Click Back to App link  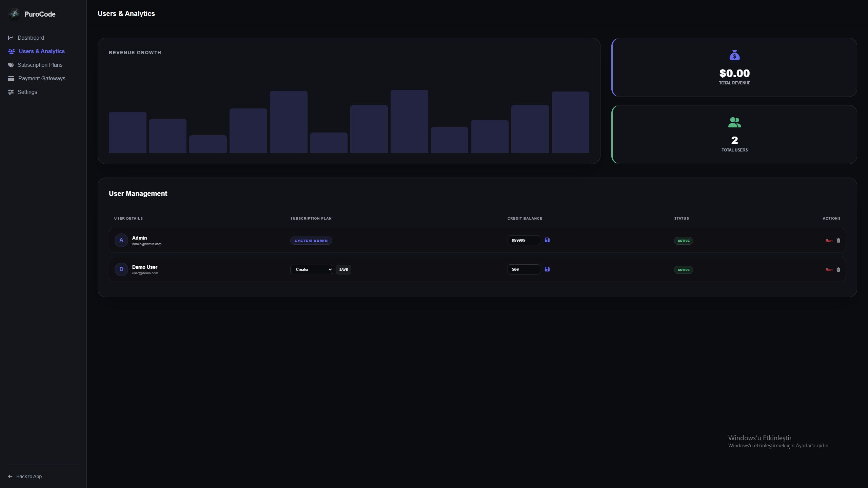(29, 476)
